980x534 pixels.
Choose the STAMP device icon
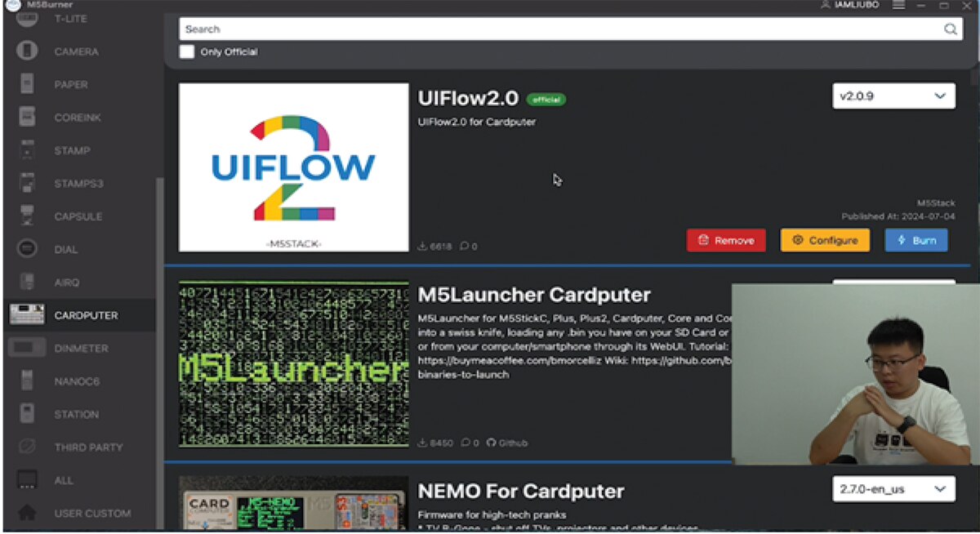28,150
